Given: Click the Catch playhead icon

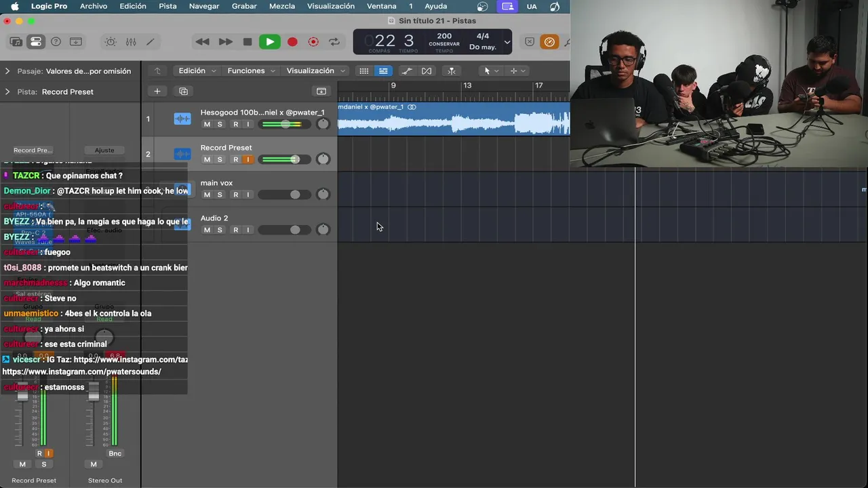Looking at the screenshot, I should 452,71.
